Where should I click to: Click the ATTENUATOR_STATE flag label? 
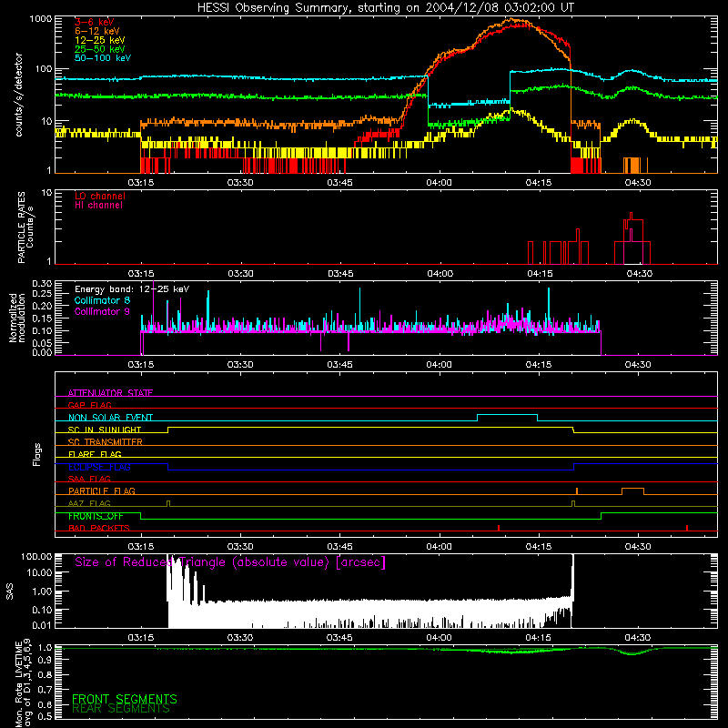pos(110,393)
